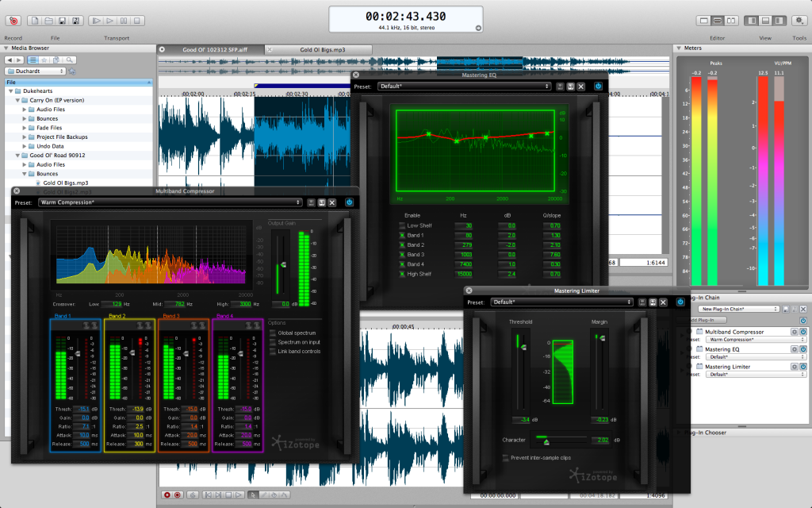Viewport: 812px width, 508px height.
Task: Collapse the Carry On (EP version) folder
Action: click(x=17, y=101)
